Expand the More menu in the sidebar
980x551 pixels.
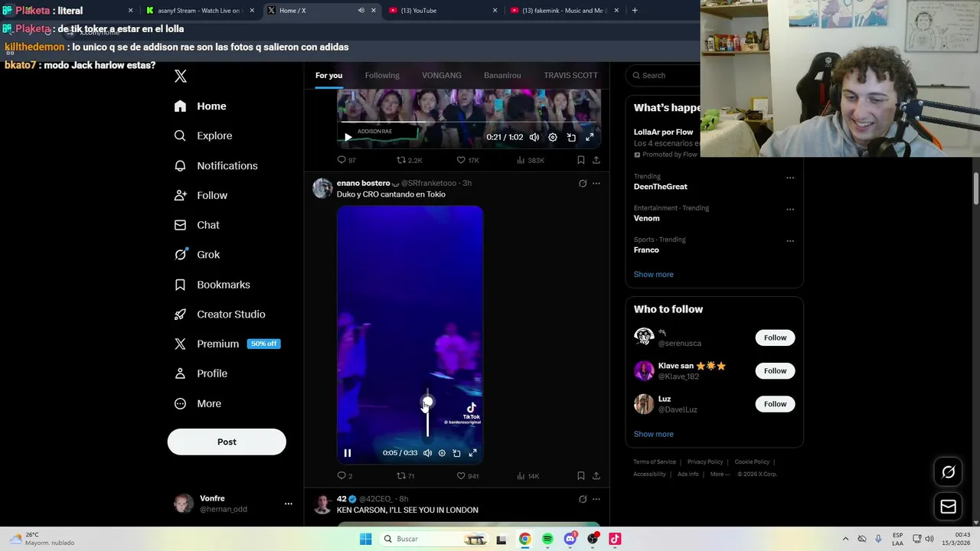click(198, 403)
